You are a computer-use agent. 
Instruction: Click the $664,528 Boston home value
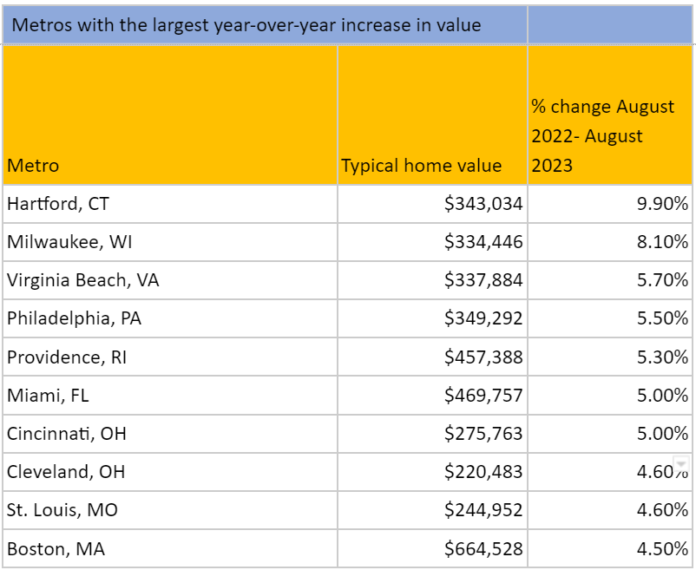pyautogui.click(x=484, y=549)
